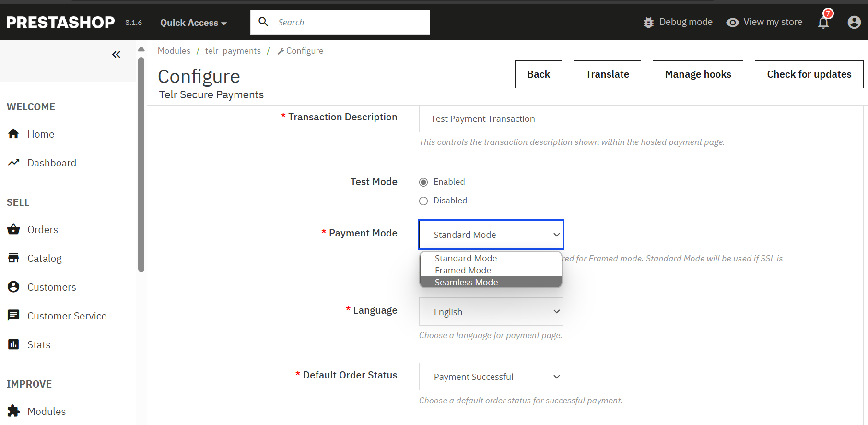Click the Catalog store icon

(x=13, y=258)
